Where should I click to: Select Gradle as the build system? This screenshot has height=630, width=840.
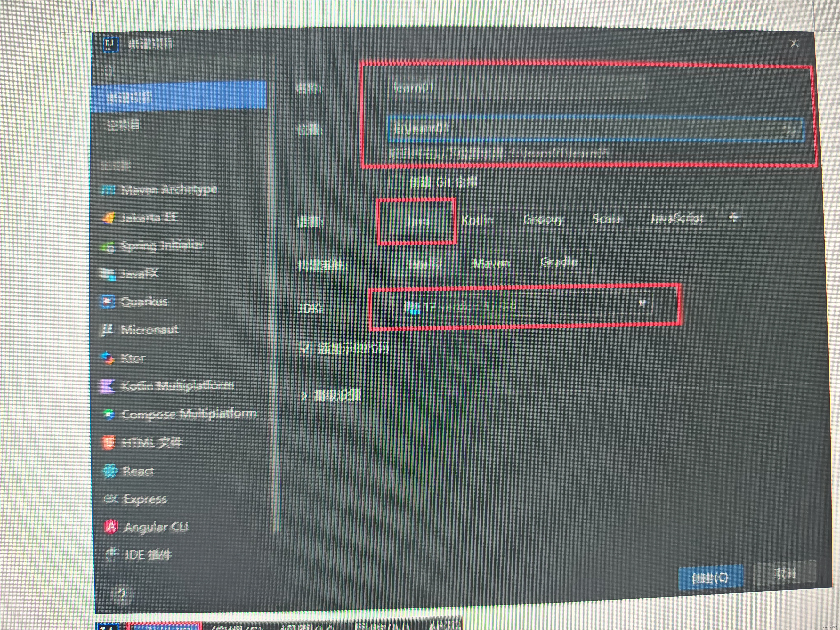[559, 262]
